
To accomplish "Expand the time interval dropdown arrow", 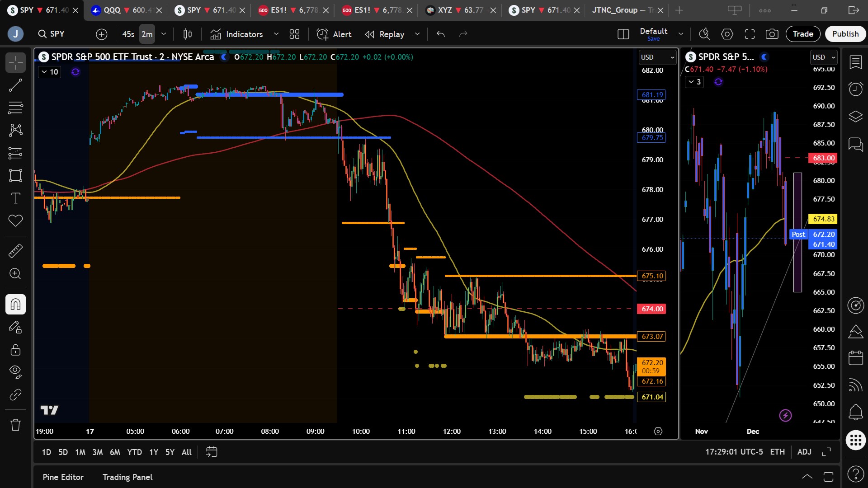I will [x=164, y=34].
